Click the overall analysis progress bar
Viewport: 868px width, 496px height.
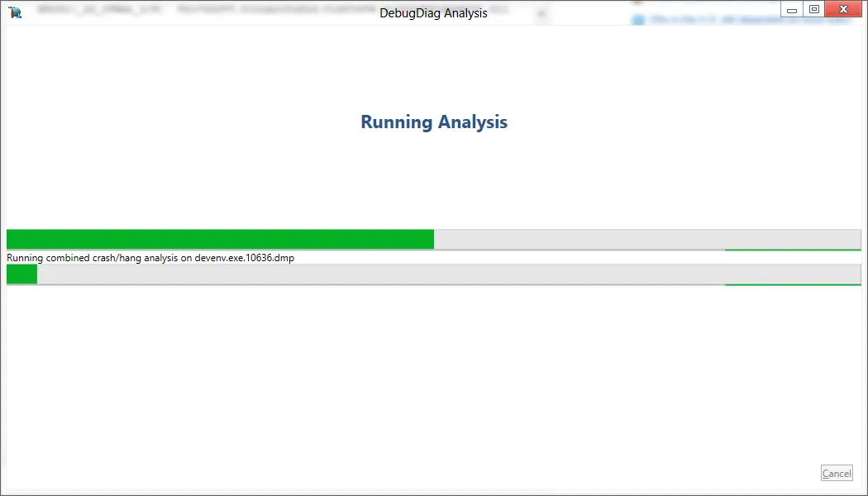[433, 239]
